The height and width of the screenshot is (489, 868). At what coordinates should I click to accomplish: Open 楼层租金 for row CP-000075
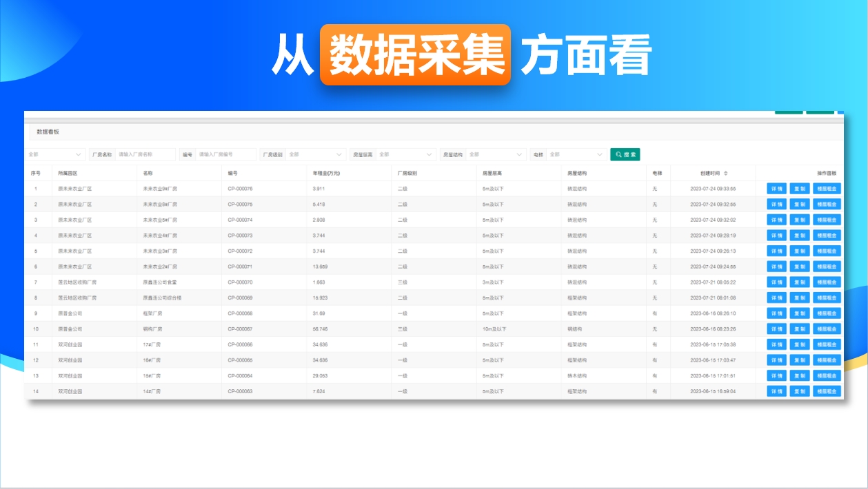[x=827, y=204]
